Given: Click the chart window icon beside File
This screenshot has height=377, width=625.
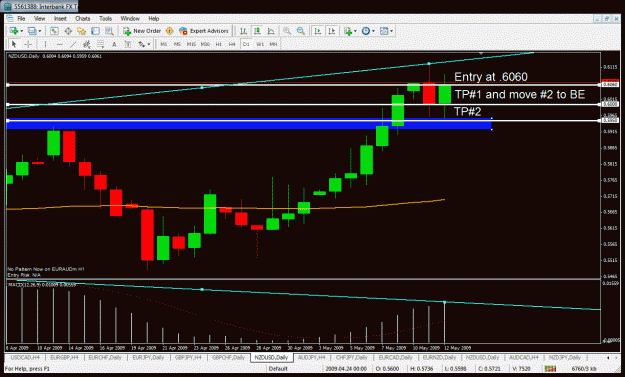Looking at the screenshot, I should [10, 18].
